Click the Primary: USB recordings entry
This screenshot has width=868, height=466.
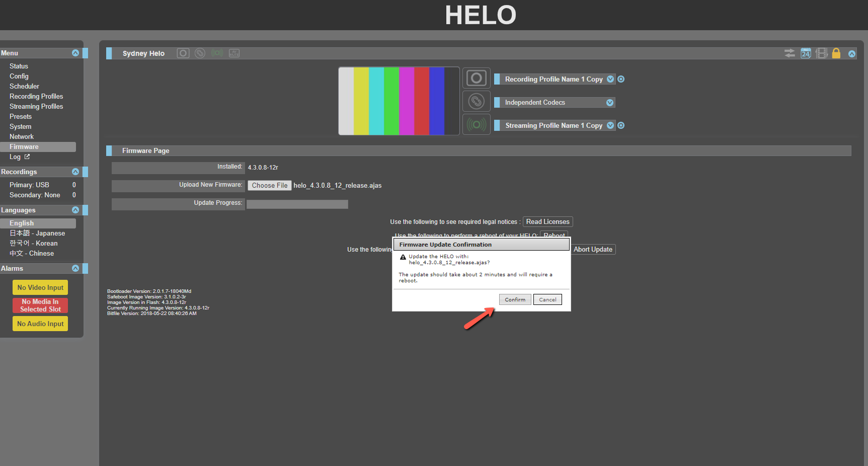tap(29, 185)
